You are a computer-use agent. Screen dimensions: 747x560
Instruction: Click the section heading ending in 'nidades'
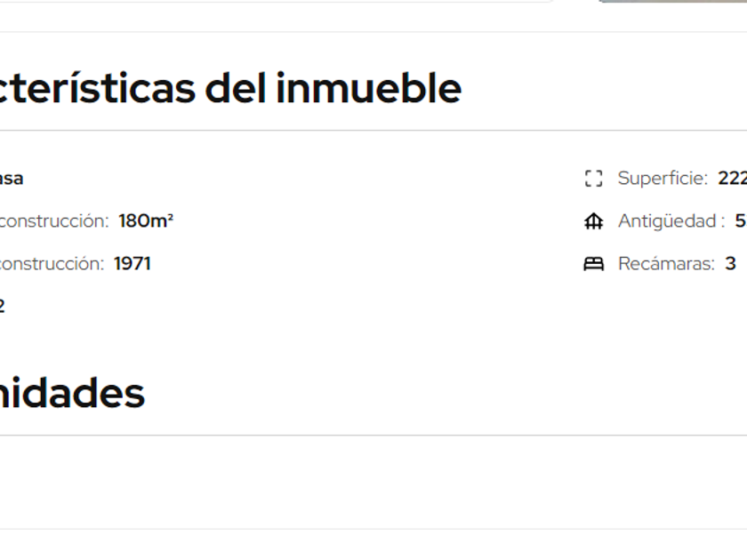tap(71, 393)
